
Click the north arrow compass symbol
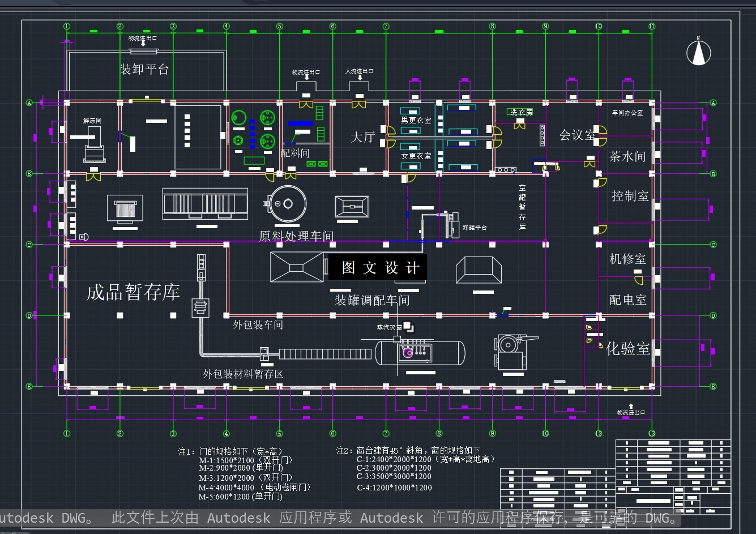tap(699, 52)
